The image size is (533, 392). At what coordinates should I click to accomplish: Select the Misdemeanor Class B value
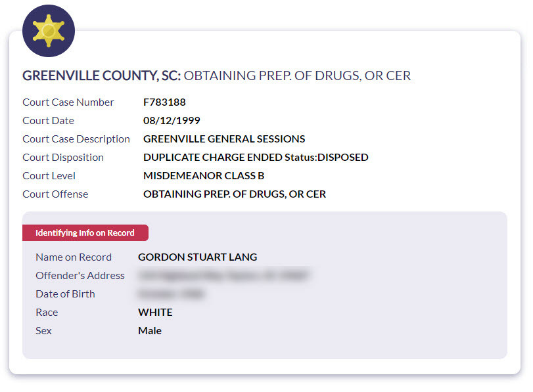[204, 176]
